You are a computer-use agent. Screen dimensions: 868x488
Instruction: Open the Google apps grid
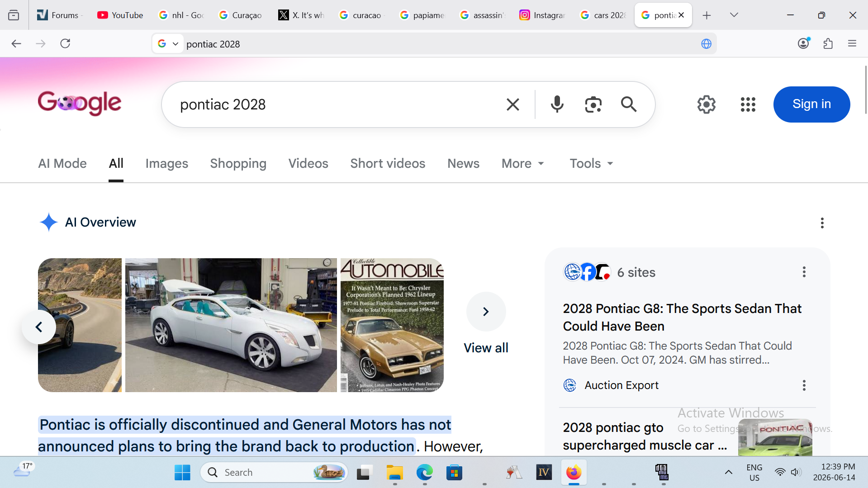[748, 104]
